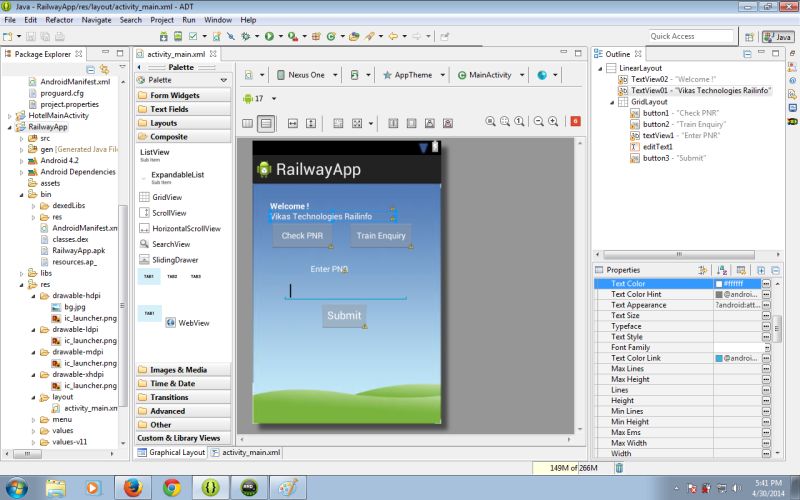Click the Run toolbar button
This screenshot has width=800, height=500.
pos(269,36)
